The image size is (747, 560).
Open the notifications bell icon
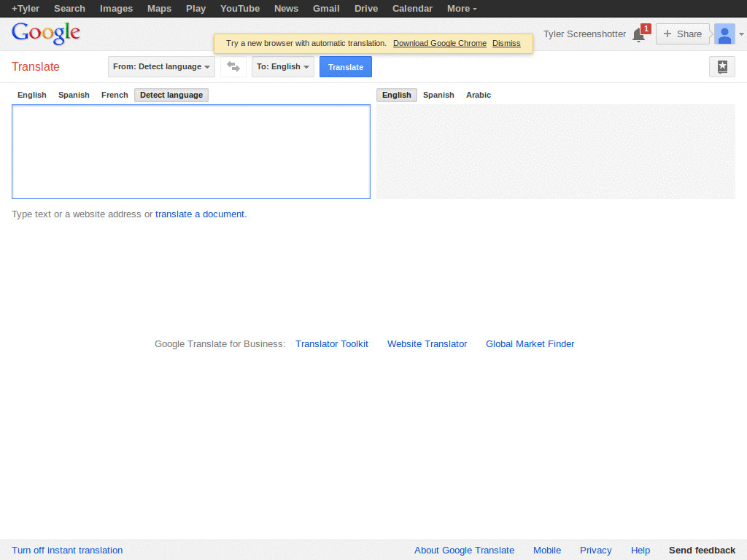click(639, 35)
